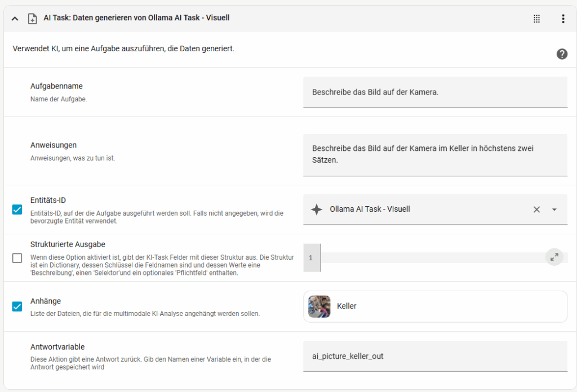This screenshot has width=577, height=392.
Task: Clear the Ollama AI Task entity selection
Action: coord(536,210)
